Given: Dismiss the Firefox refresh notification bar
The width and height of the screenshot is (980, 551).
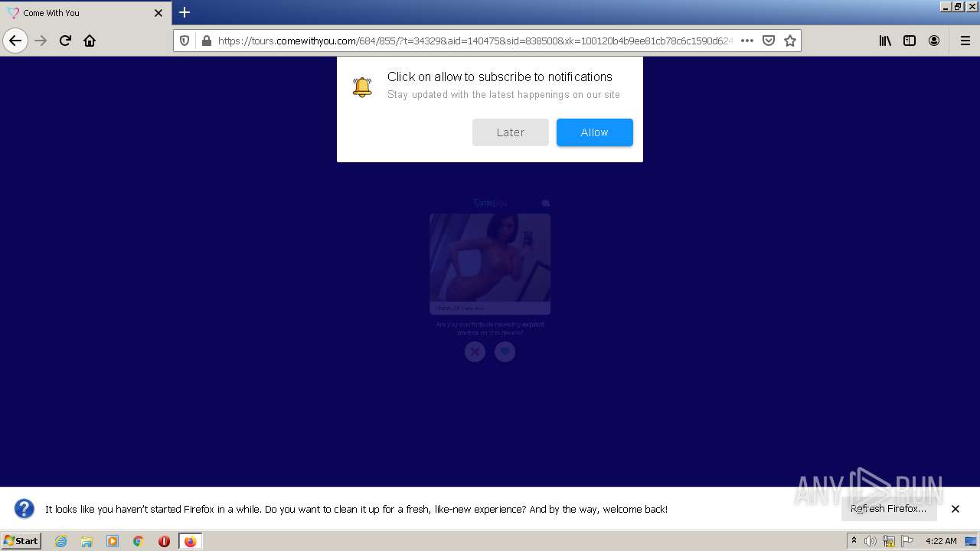Looking at the screenshot, I should pyautogui.click(x=955, y=509).
